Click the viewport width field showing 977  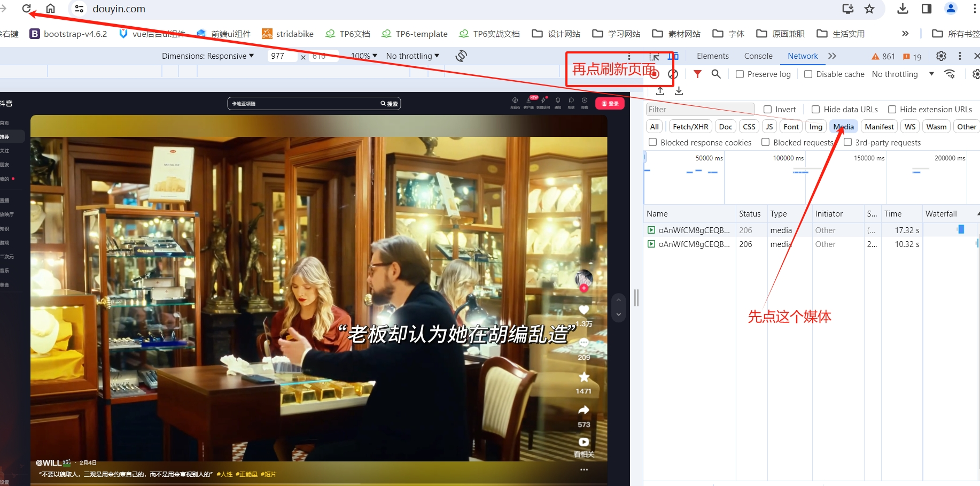click(x=282, y=56)
